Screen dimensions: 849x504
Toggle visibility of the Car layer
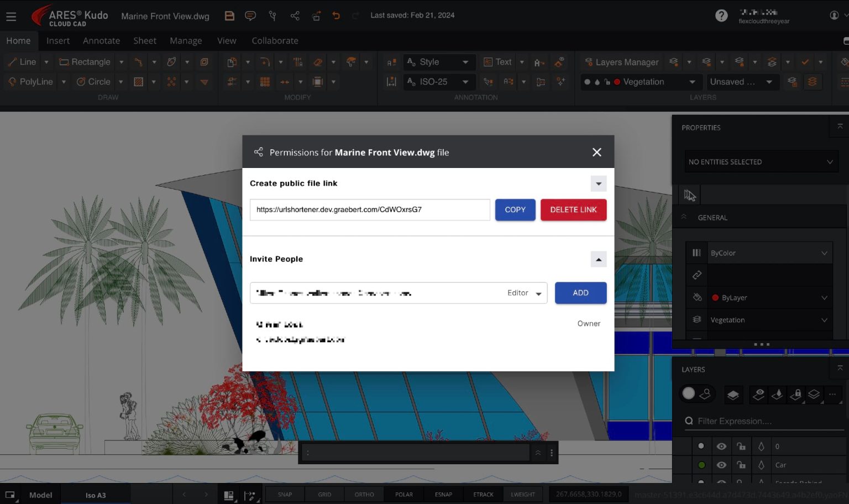pos(721,465)
